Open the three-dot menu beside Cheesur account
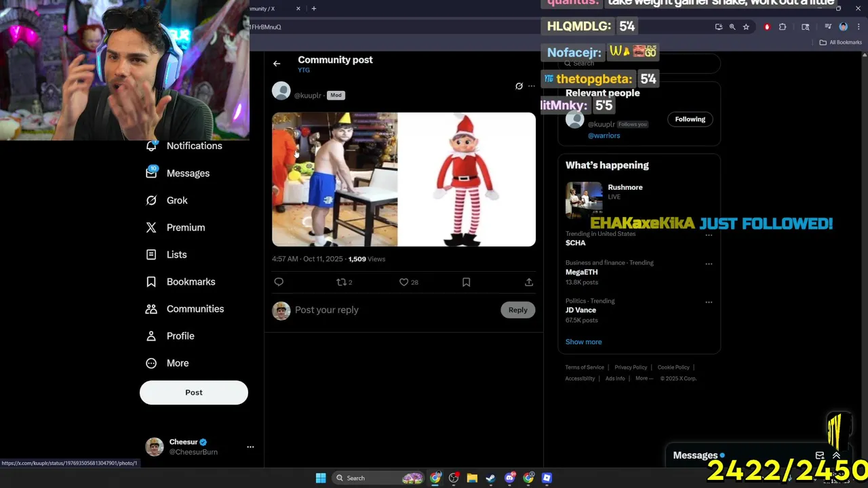 click(x=250, y=447)
